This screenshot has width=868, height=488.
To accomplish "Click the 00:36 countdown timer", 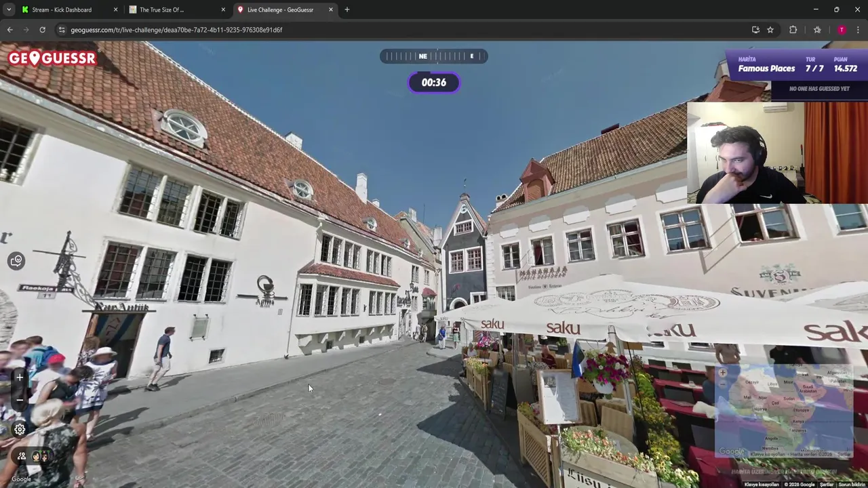I will pos(434,83).
